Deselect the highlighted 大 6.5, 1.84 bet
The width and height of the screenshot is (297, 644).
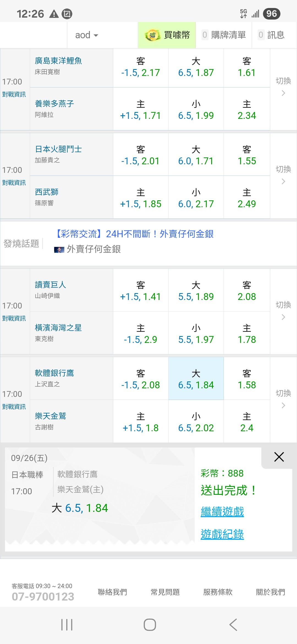(196, 379)
